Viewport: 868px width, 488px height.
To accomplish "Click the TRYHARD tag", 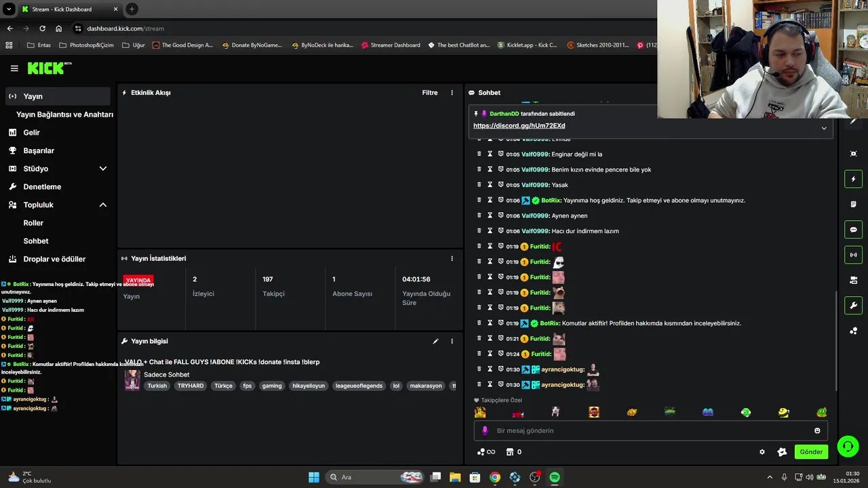I will tap(191, 386).
